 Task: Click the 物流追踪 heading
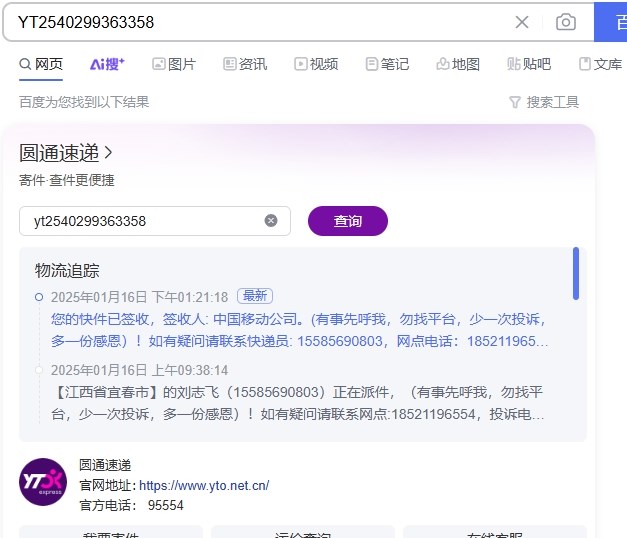point(67,270)
